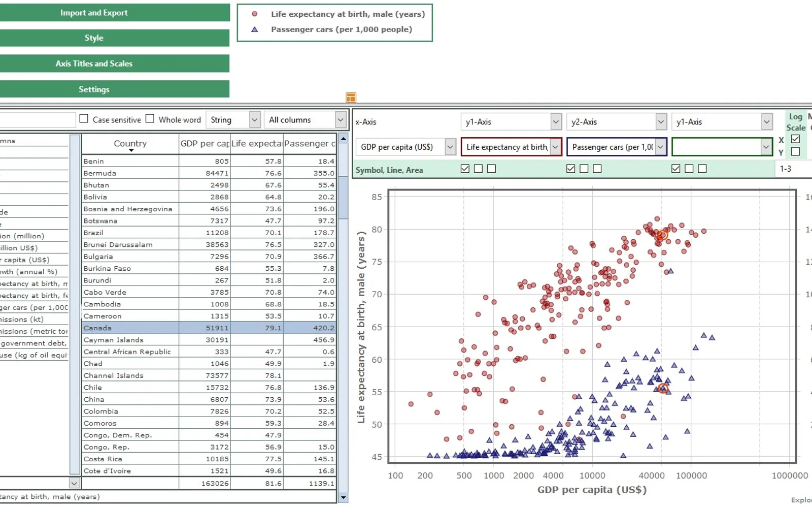Click the China life expectancy 73.9
812x508 pixels.
(273, 400)
